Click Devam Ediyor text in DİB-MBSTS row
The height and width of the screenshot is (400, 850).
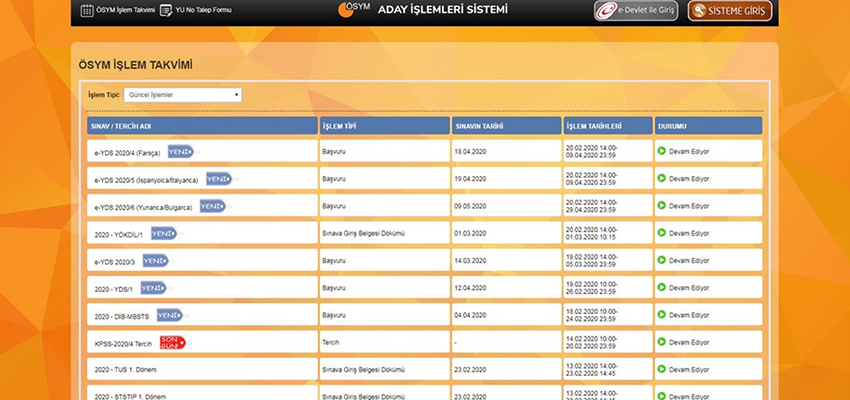click(689, 315)
